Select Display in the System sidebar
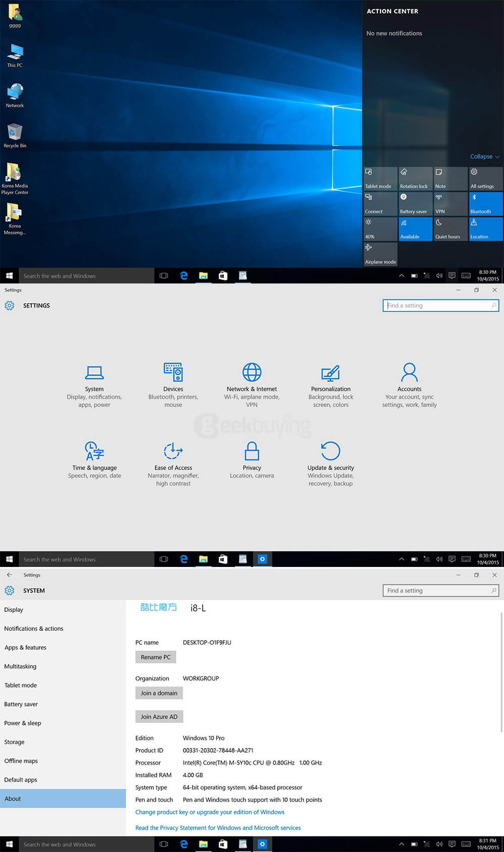This screenshot has width=504, height=852. pos(63,609)
